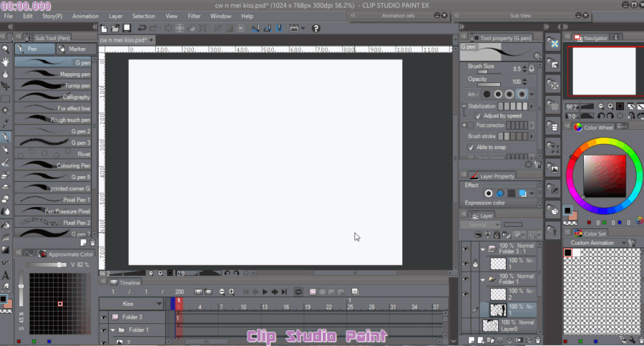This screenshot has width=644, height=346.
Task: Choose the Eyedropper tool
Action: [5, 123]
